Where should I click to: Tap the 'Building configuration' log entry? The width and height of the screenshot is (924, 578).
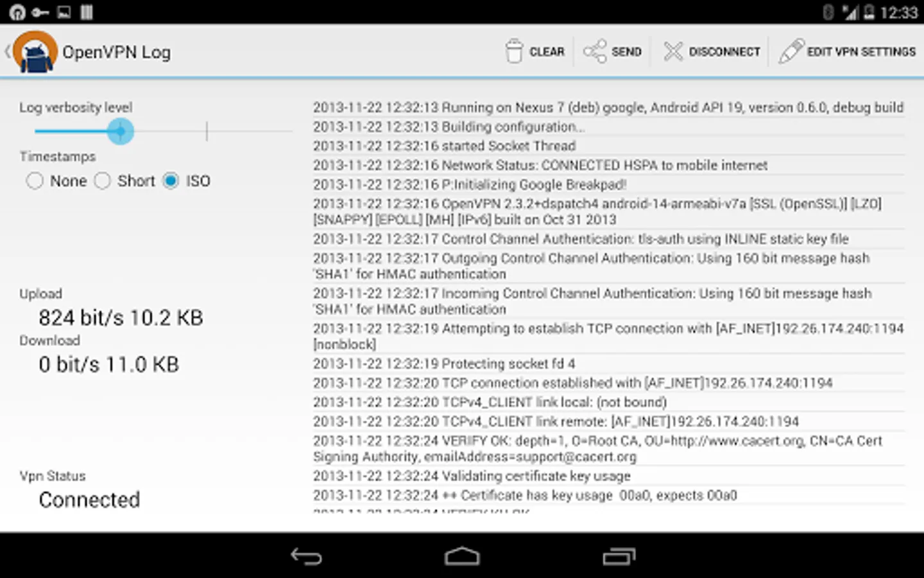pyautogui.click(x=608, y=127)
